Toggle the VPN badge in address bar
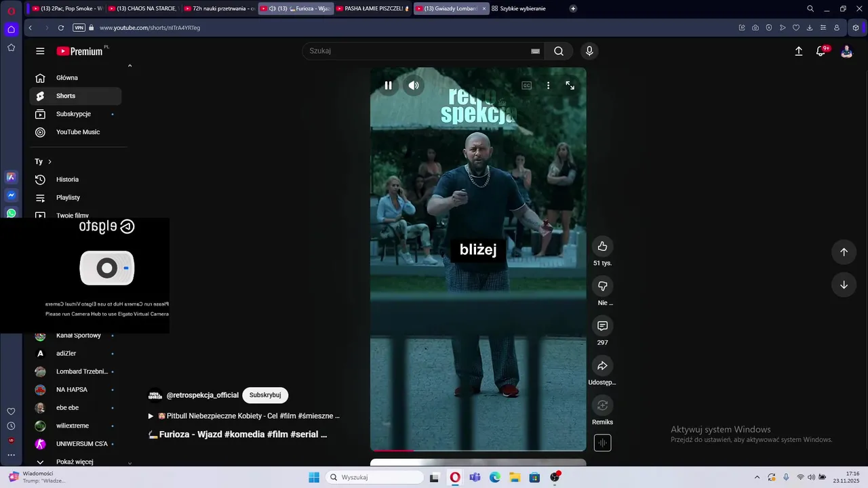 point(79,28)
